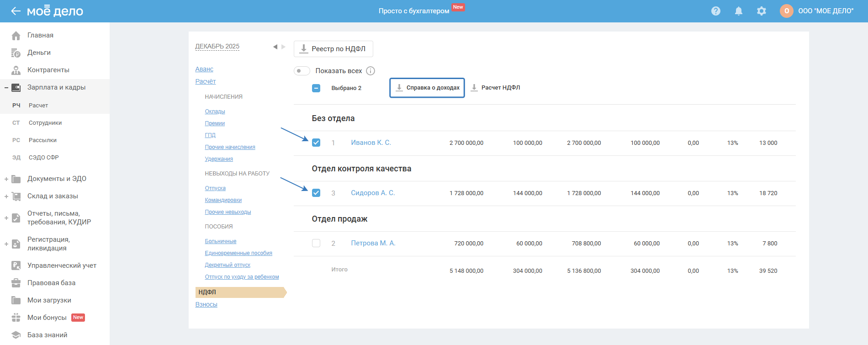The image size is (868, 345).
Task: Open Рассылки submenu item
Action: click(x=43, y=140)
